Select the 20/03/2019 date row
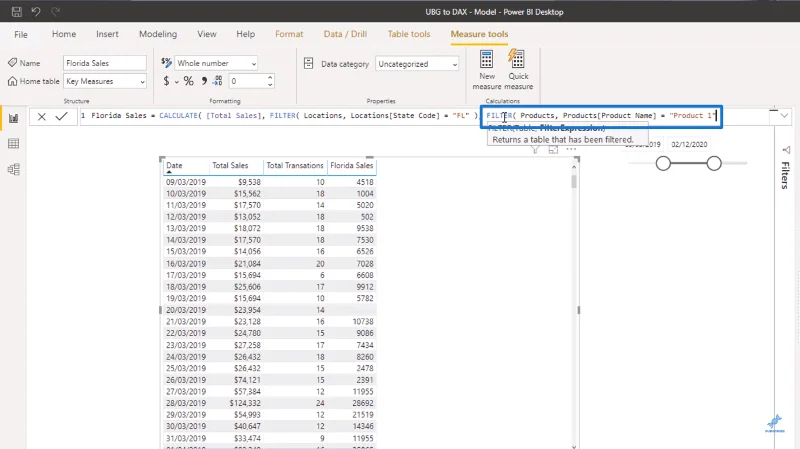The height and width of the screenshot is (449, 800). [186, 310]
